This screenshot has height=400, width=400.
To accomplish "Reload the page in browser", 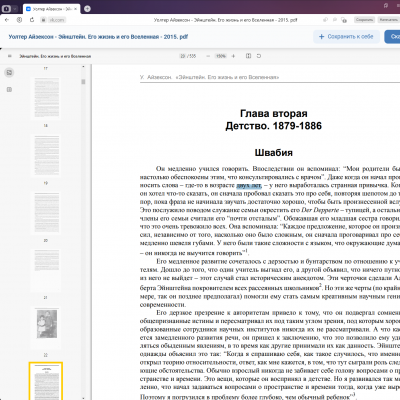I will pos(32,20).
